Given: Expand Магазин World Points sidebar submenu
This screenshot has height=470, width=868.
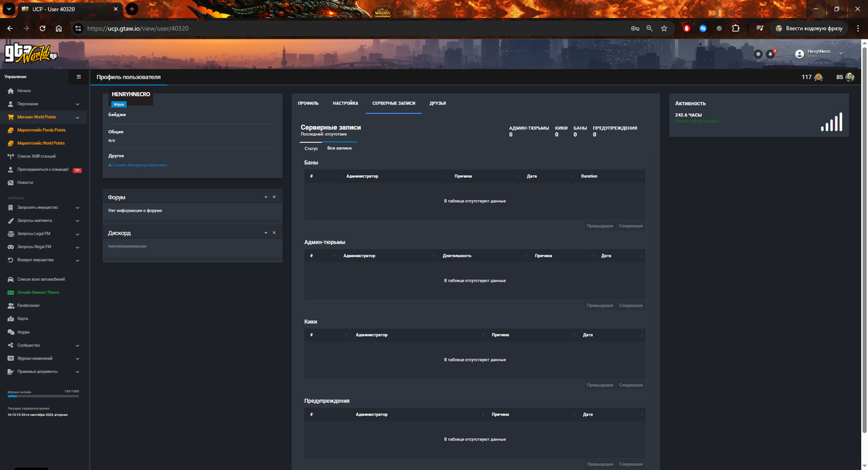Looking at the screenshot, I should (77, 117).
